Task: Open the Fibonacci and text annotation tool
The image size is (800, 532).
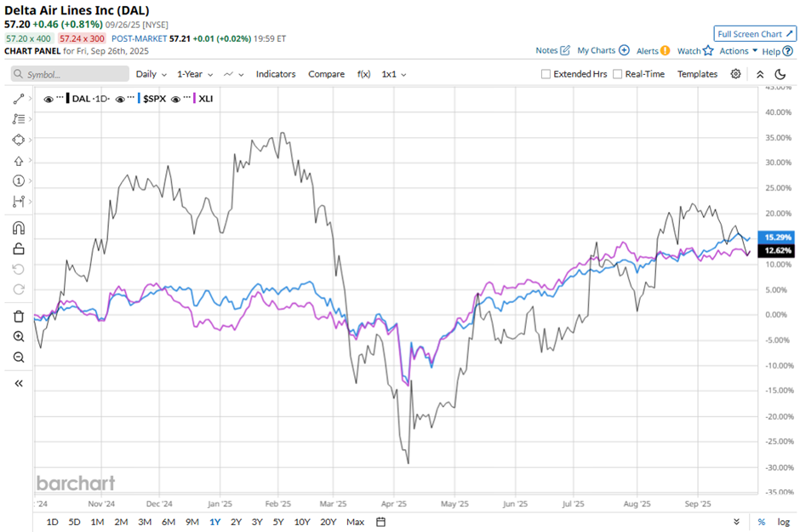Action: point(19,119)
